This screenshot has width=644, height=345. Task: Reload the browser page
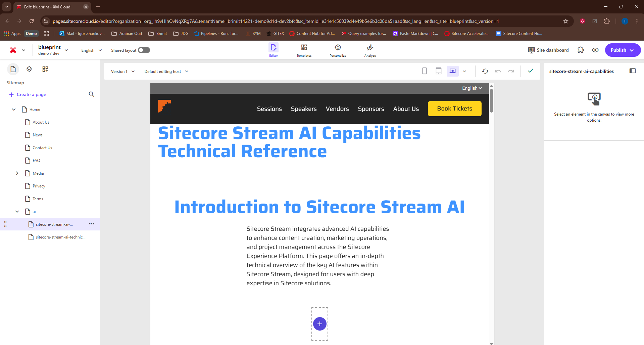[32, 21]
